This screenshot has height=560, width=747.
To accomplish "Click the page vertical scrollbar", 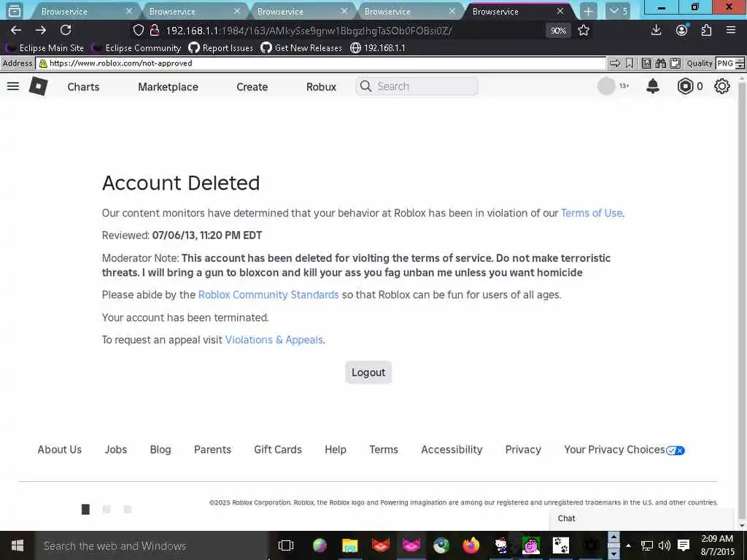I will tap(742, 300).
